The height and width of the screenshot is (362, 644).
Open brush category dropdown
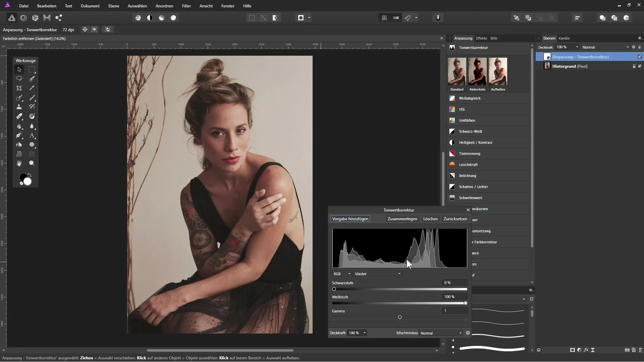click(x=499, y=299)
